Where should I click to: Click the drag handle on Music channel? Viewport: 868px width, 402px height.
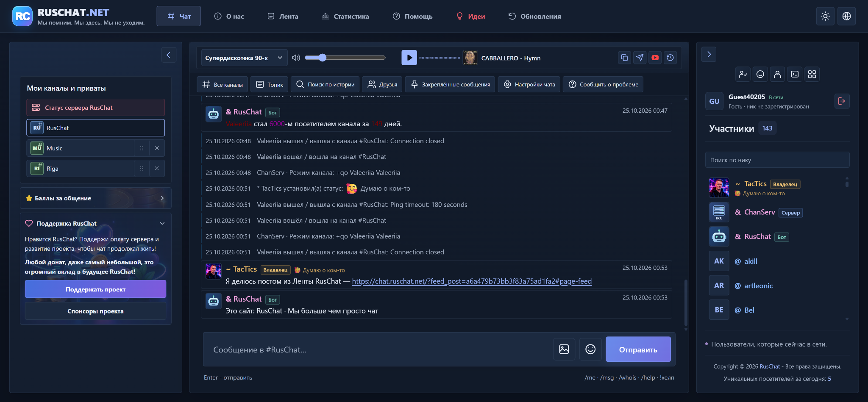[142, 148]
